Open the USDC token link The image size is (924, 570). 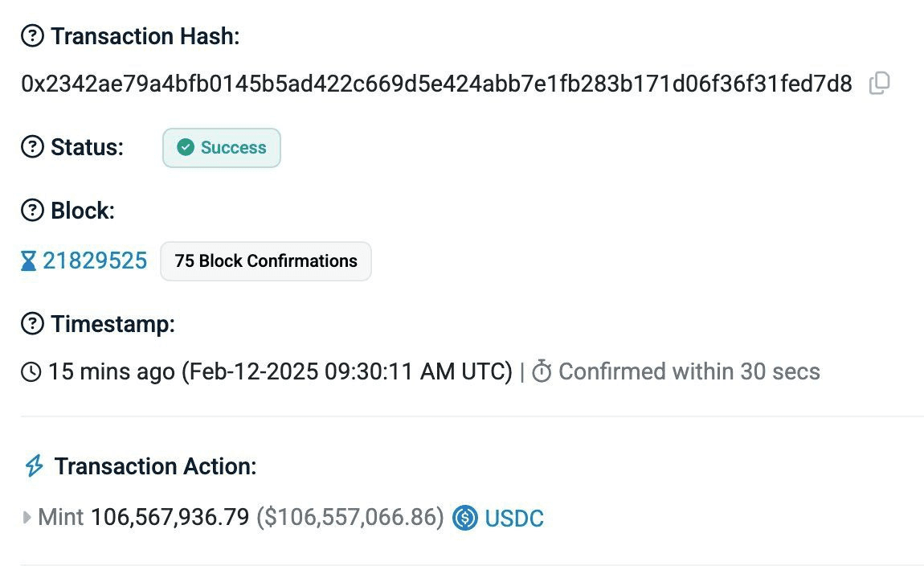click(x=514, y=518)
